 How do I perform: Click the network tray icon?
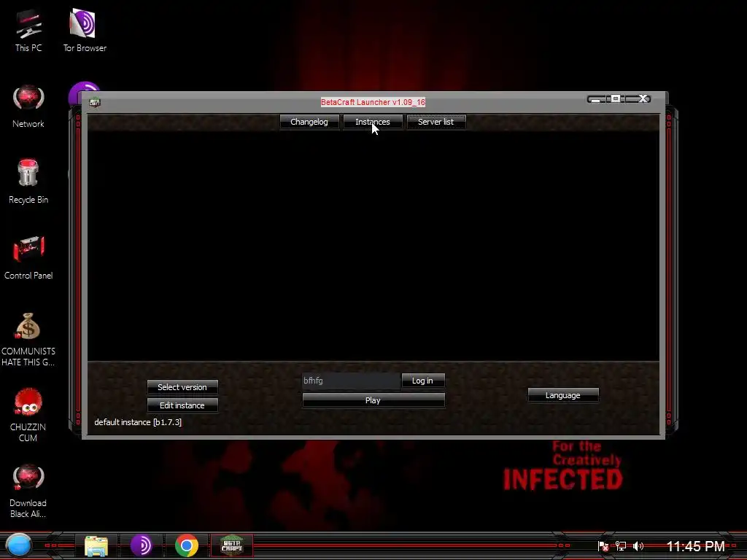(x=621, y=546)
